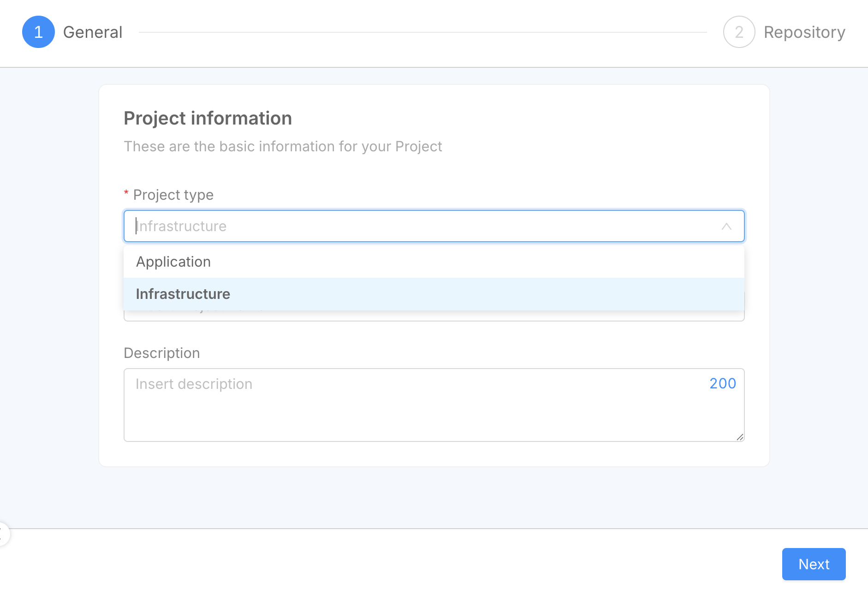Click the Project information heading
The height and width of the screenshot is (596, 868).
(x=208, y=118)
